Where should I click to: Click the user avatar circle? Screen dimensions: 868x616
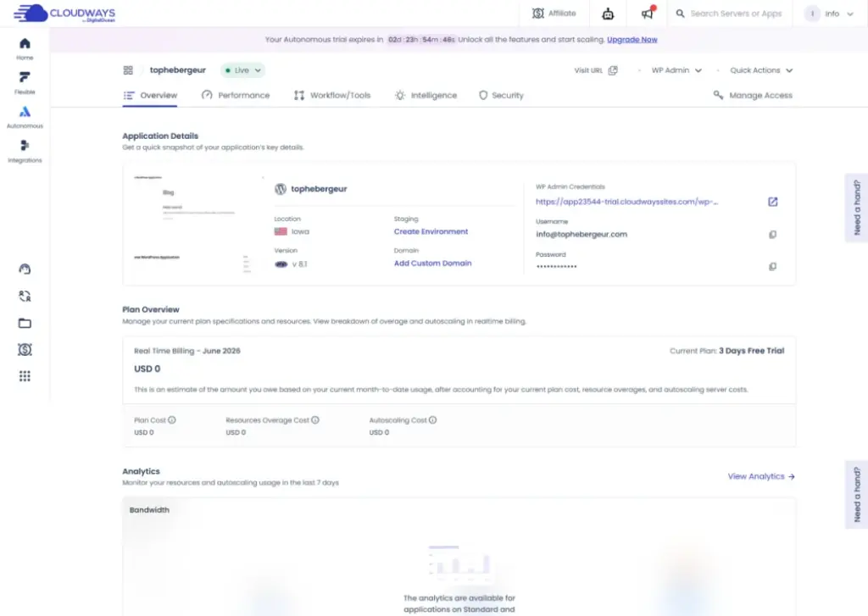pos(812,14)
